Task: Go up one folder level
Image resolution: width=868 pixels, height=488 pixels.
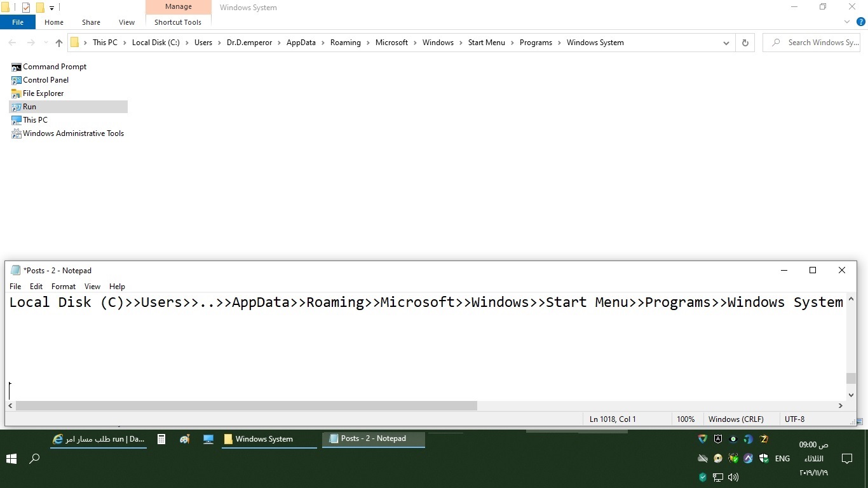Action: 59,43
